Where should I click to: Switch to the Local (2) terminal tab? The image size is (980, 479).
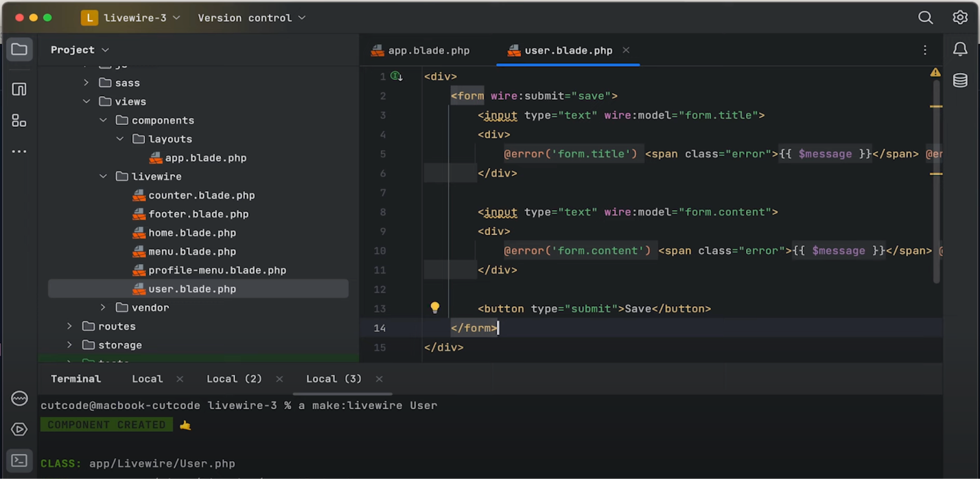point(234,379)
